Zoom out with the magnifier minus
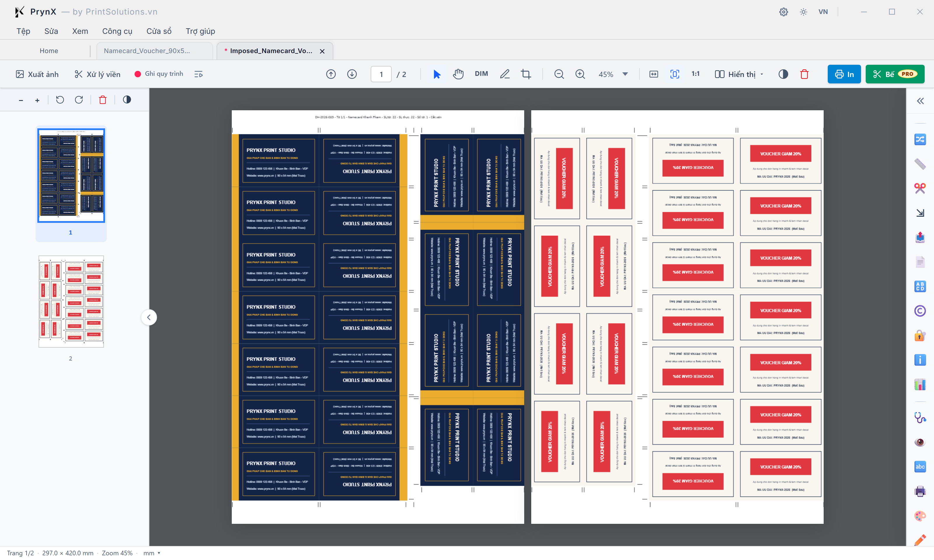 (x=559, y=74)
